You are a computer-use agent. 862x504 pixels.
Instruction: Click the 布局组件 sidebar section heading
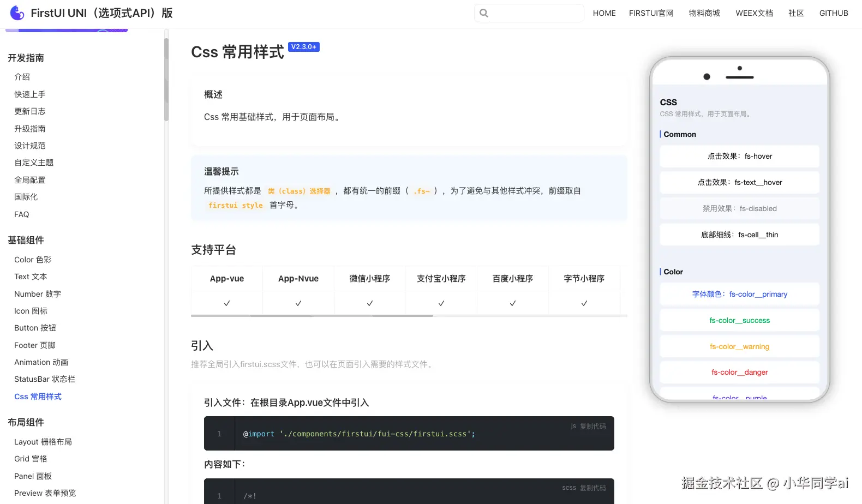(26, 423)
